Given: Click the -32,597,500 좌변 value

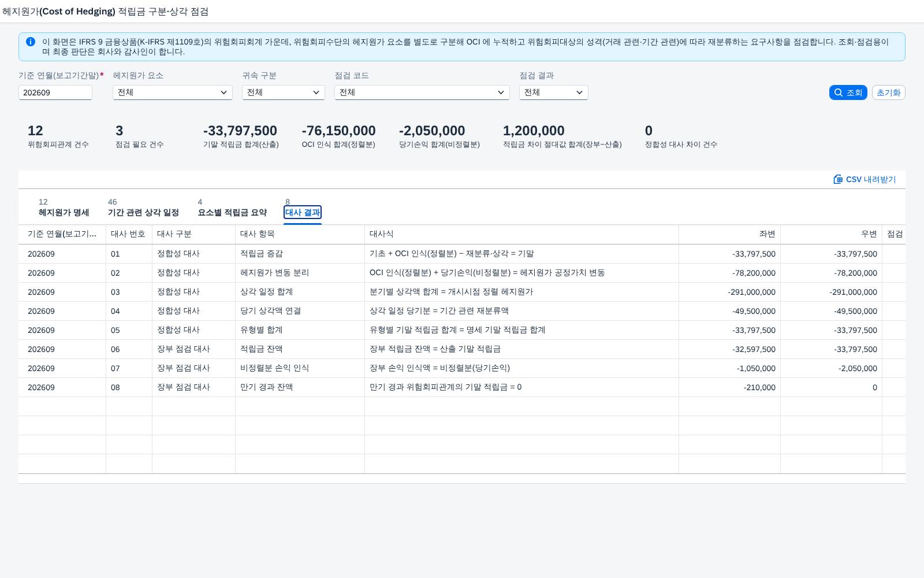Looking at the screenshot, I should coord(754,349).
